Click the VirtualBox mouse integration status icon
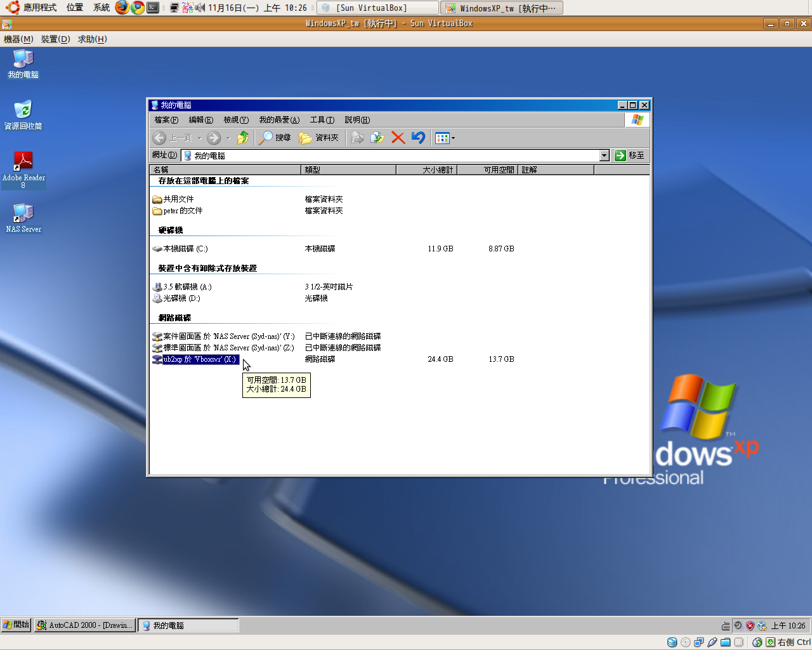Image resolution: width=812 pixels, height=650 pixels. point(757,642)
